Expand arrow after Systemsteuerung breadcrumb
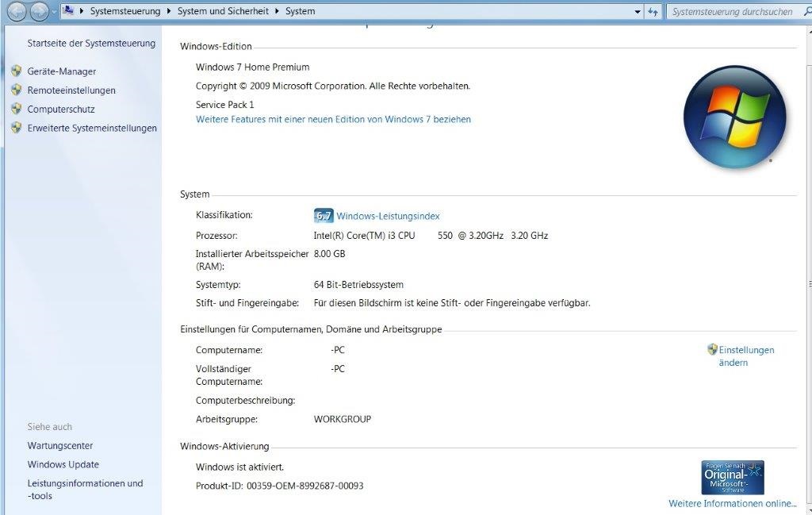 click(x=169, y=12)
